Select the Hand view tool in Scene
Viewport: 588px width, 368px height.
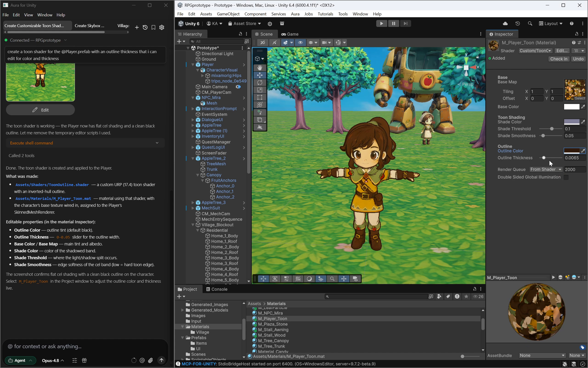pos(260,68)
